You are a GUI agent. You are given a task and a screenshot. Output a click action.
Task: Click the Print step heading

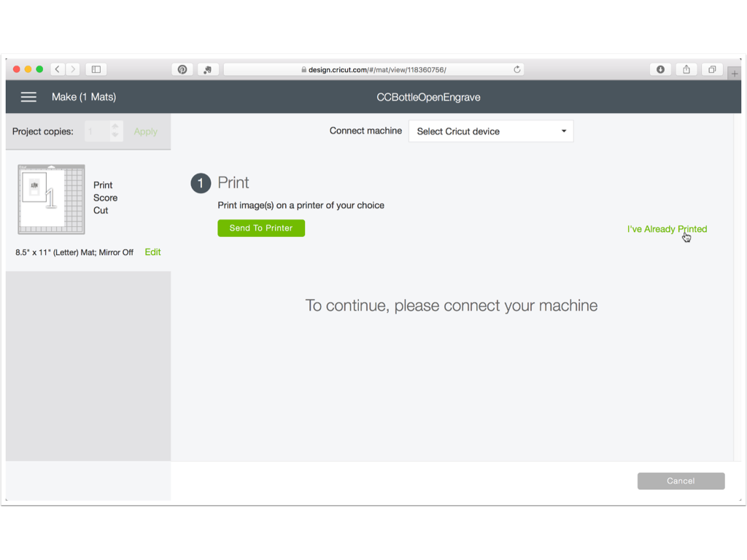233,183
